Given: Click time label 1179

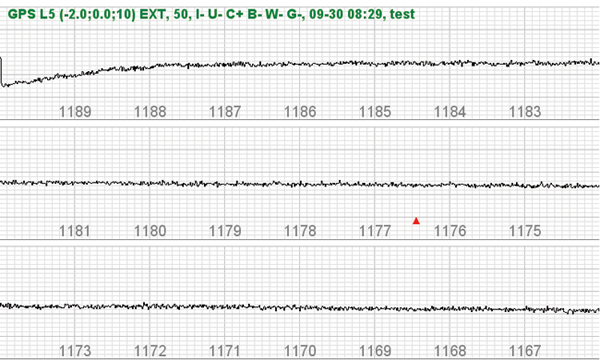Looking at the screenshot, I should click(225, 231).
